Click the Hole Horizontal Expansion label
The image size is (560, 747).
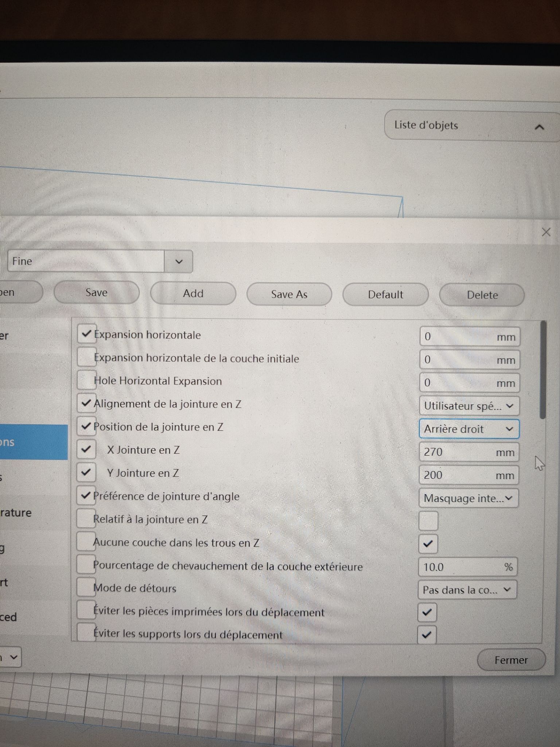pos(158,381)
